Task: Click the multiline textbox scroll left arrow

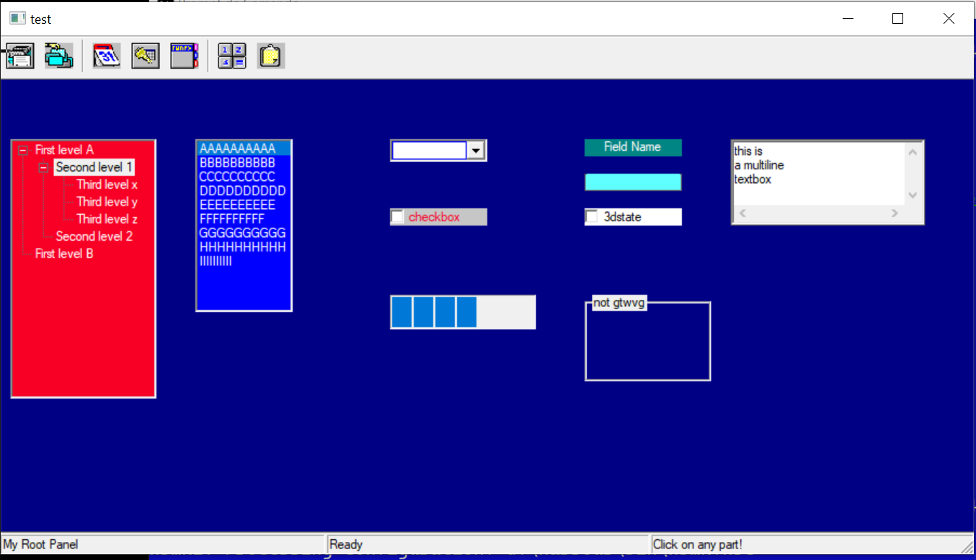Action: click(x=742, y=213)
